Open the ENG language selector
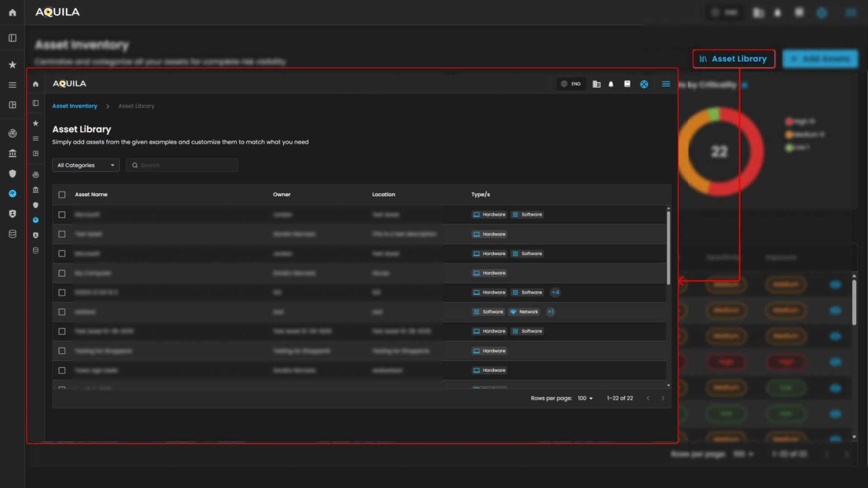 point(571,84)
